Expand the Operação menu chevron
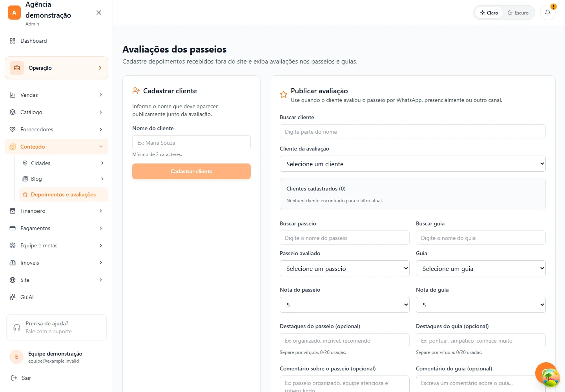 [100, 68]
